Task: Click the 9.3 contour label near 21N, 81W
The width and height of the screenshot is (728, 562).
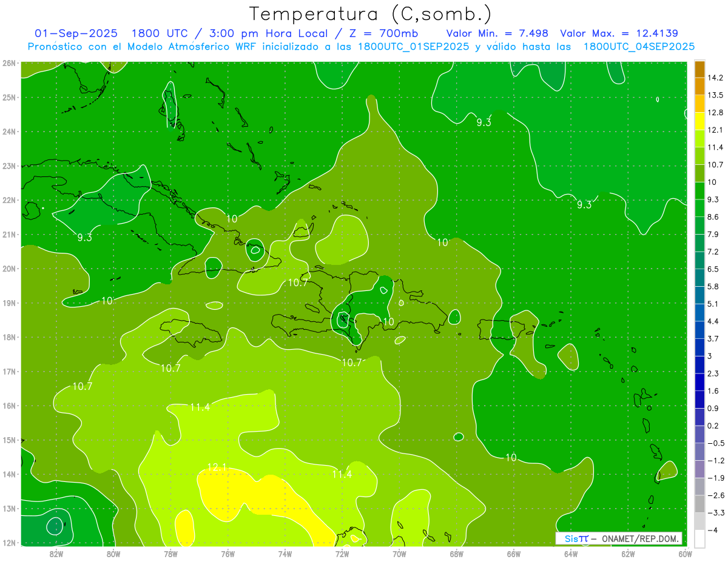Action: click(x=84, y=238)
